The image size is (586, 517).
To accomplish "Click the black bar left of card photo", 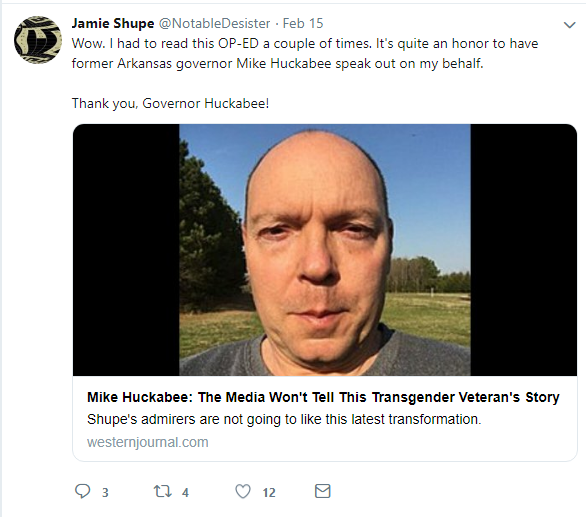I will pyautogui.click(x=126, y=250).
